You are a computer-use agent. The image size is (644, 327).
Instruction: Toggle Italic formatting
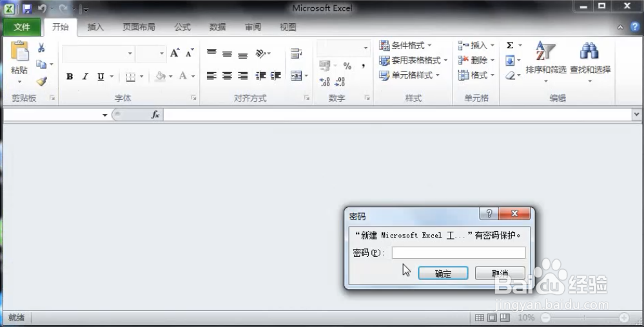click(85, 77)
